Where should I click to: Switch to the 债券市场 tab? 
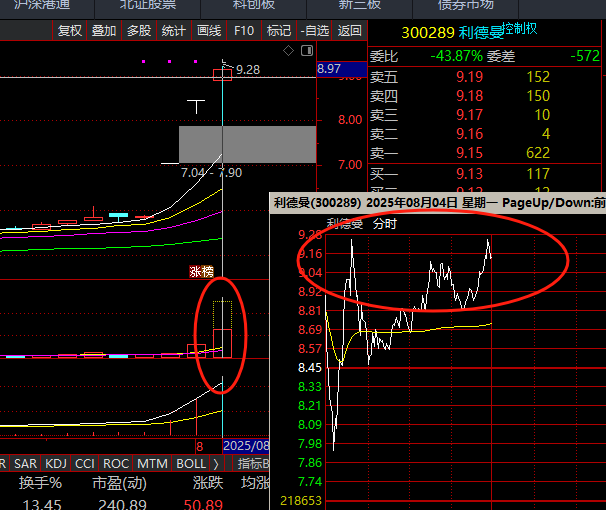point(466,5)
